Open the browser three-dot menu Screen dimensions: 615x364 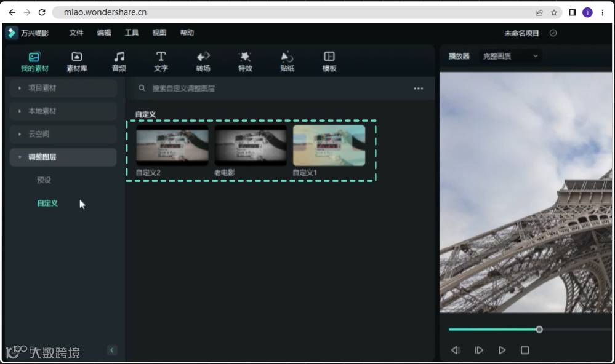[x=603, y=12]
